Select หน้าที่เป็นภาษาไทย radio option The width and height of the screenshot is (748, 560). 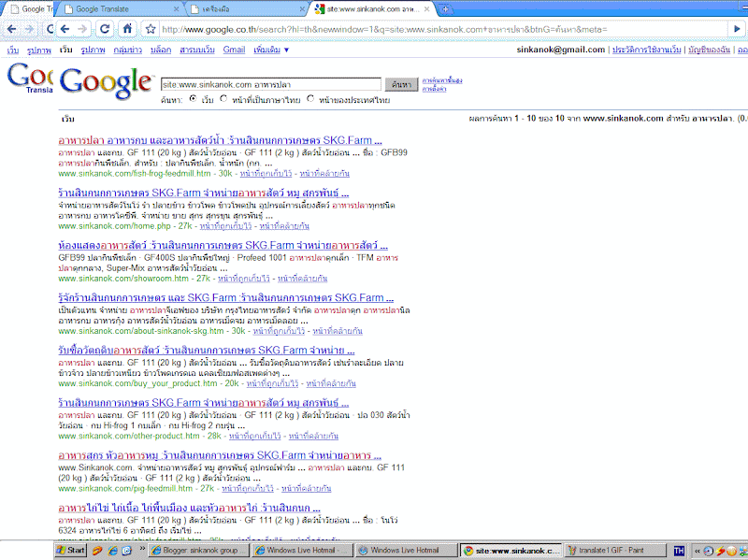click(223, 99)
